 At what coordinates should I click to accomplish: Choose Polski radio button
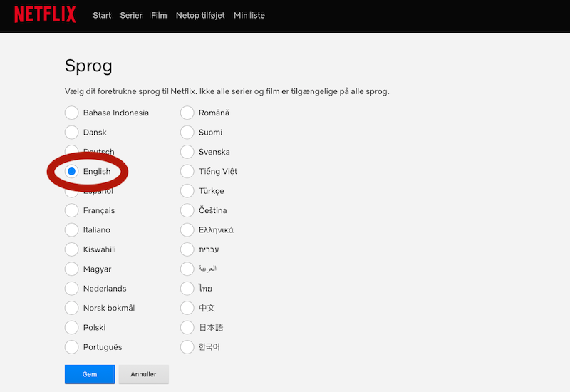[x=72, y=327]
